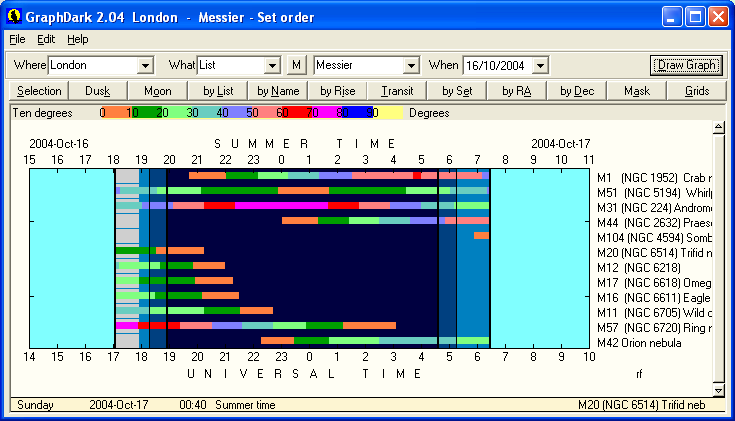This screenshot has height=421, width=735.
Task: Expand the Where location dropdown
Action: [x=146, y=66]
